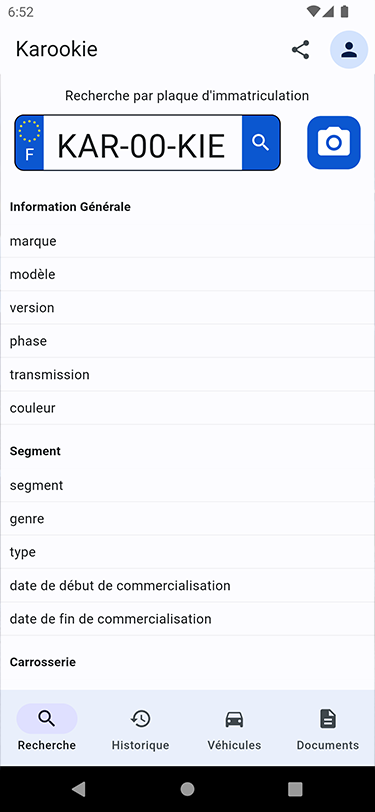Viewport: 375px width, 812px height.
Task: Go to the Documents tab
Action: 328,728
